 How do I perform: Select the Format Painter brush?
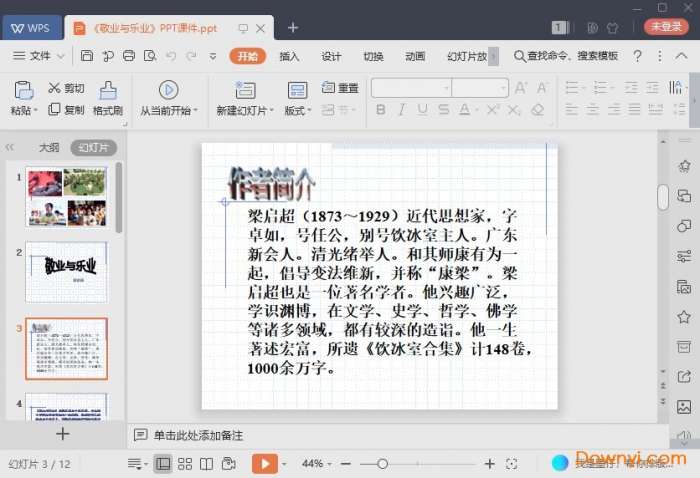108,98
